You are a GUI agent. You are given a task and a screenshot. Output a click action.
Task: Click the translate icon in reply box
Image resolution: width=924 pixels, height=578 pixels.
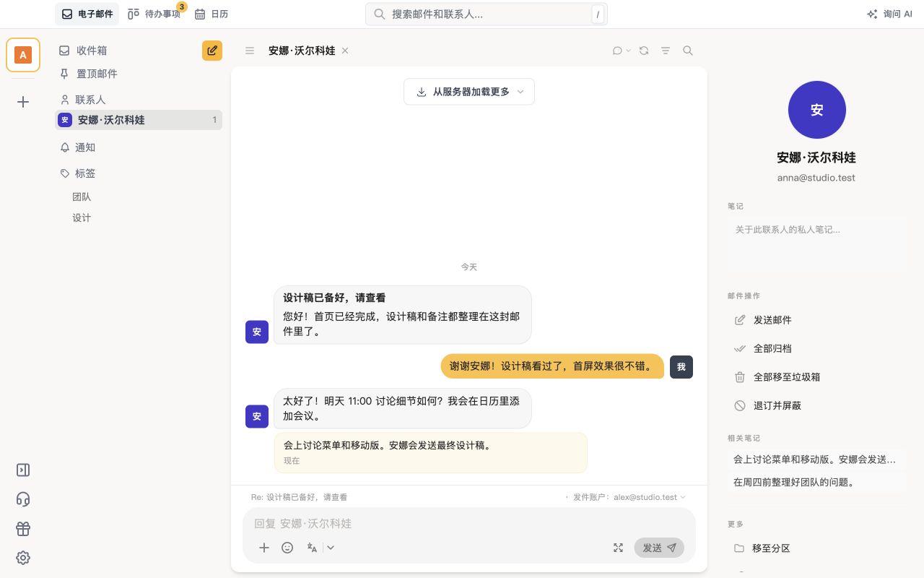coord(312,548)
